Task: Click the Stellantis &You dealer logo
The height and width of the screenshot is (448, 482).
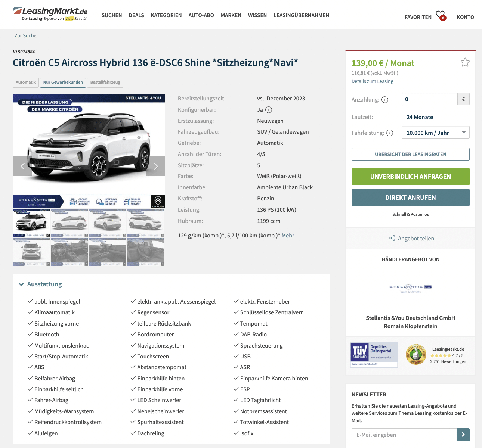Action: pos(411,289)
